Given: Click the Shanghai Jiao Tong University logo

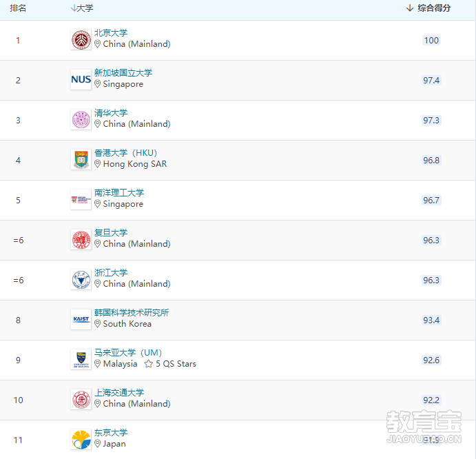Looking at the screenshot, I should click(81, 400).
